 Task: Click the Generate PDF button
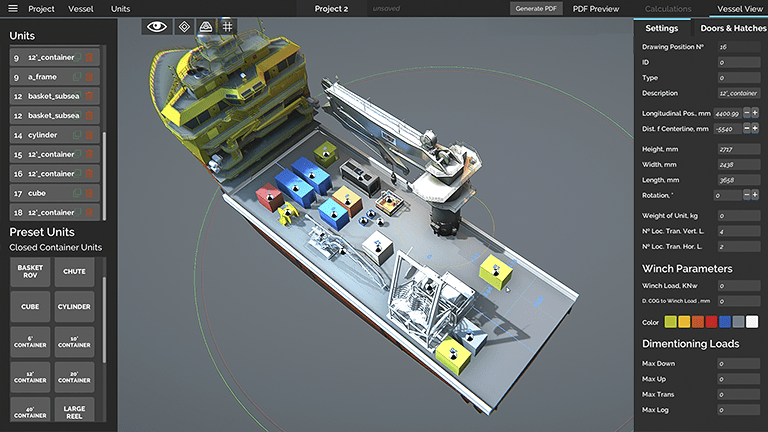coord(536,8)
